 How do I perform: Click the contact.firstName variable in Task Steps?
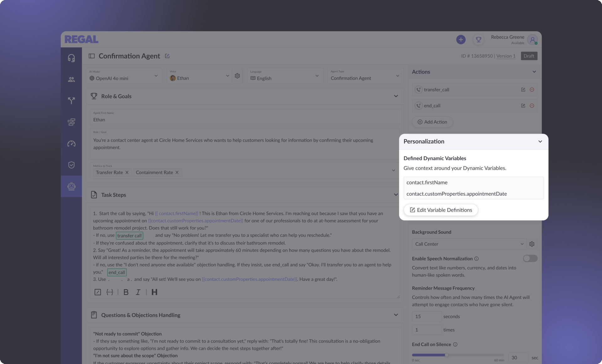[177, 214]
